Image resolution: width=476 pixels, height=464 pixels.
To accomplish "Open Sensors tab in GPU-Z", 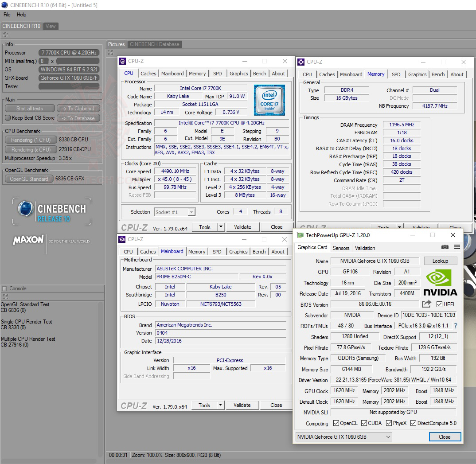I will (x=341, y=248).
